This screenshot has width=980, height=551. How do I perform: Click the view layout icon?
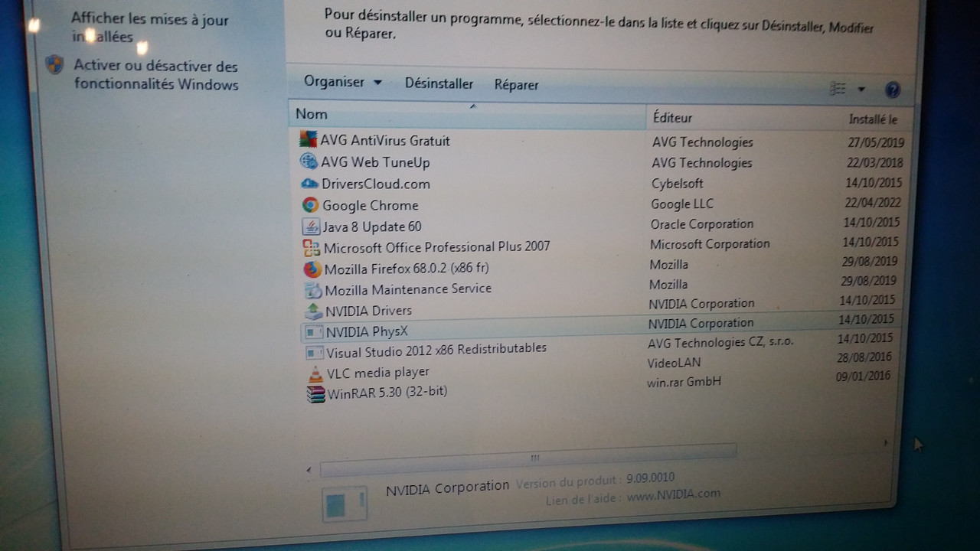pos(838,89)
